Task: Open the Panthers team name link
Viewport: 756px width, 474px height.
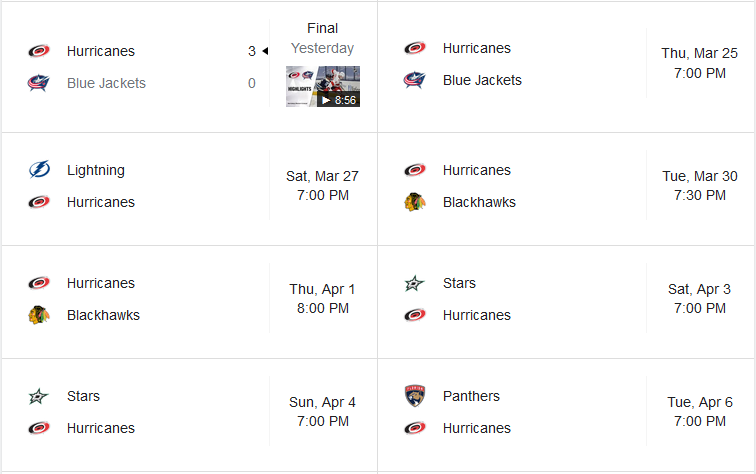Action: 471,396
